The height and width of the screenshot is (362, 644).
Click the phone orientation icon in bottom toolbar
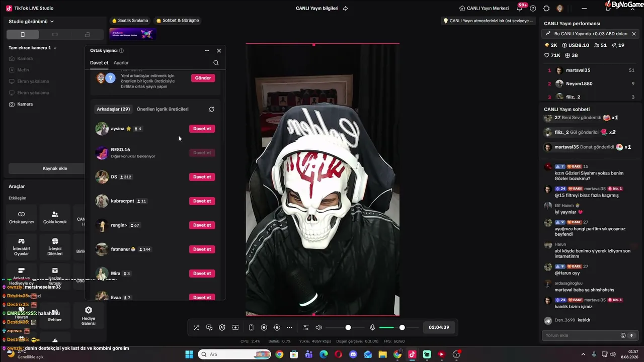[x=251, y=327]
